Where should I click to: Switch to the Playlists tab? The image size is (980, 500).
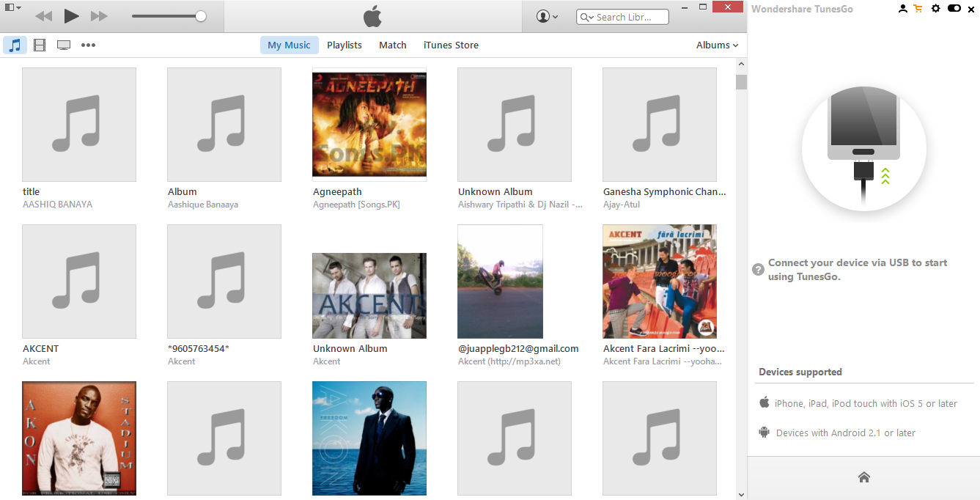345,45
